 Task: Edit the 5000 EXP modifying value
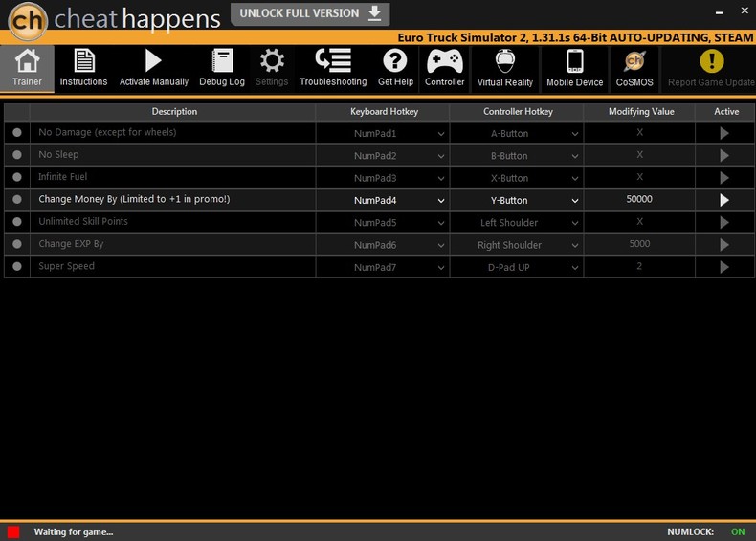639,244
